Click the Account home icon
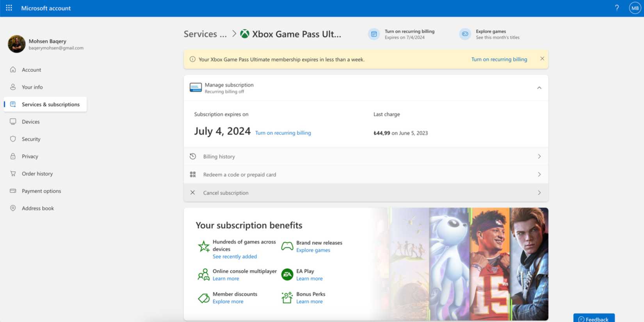This screenshot has height=322, width=644. [13, 69]
